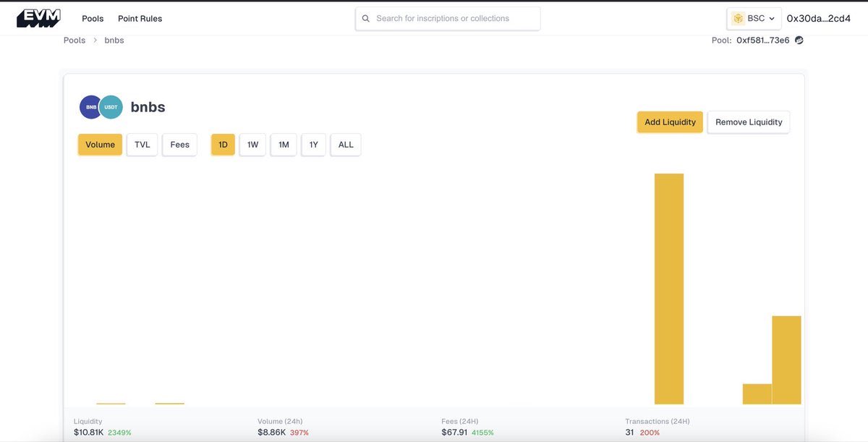Click the bnbs pool title
The height and width of the screenshot is (442, 868).
[148, 107]
